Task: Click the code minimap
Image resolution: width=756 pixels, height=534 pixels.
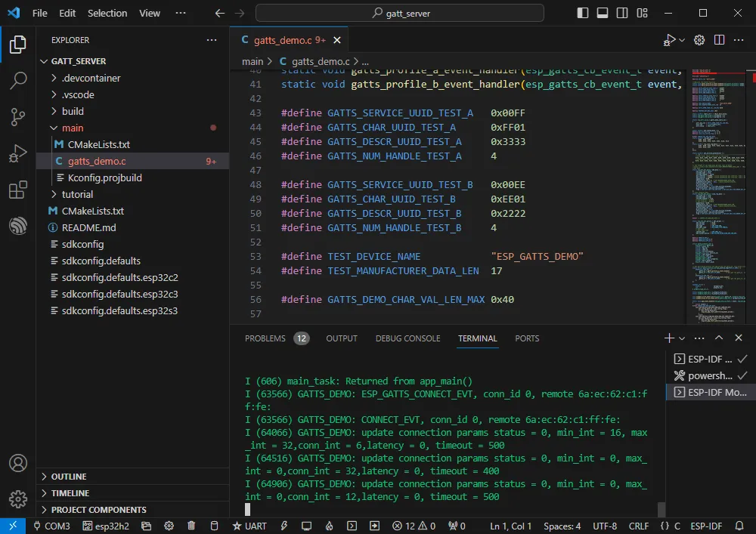Action: [x=717, y=196]
